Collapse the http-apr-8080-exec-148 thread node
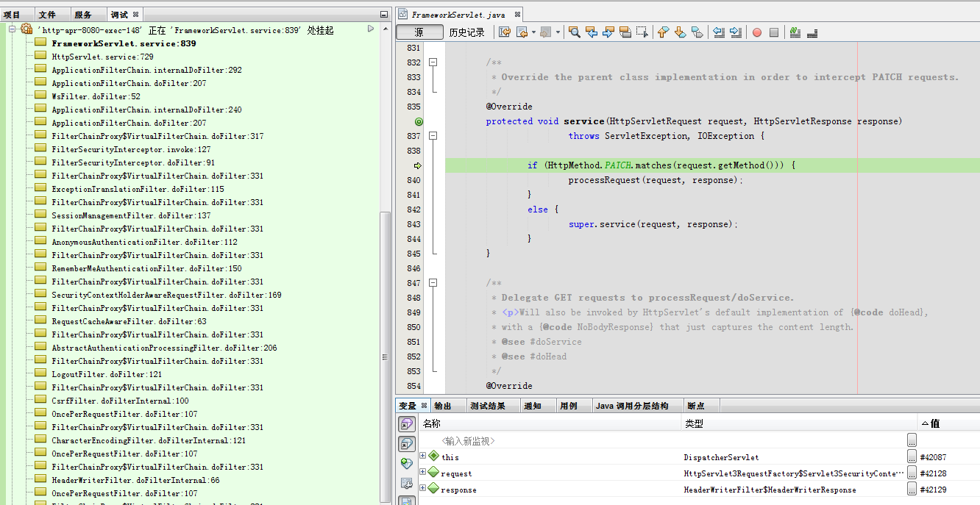 (x=13, y=29)
